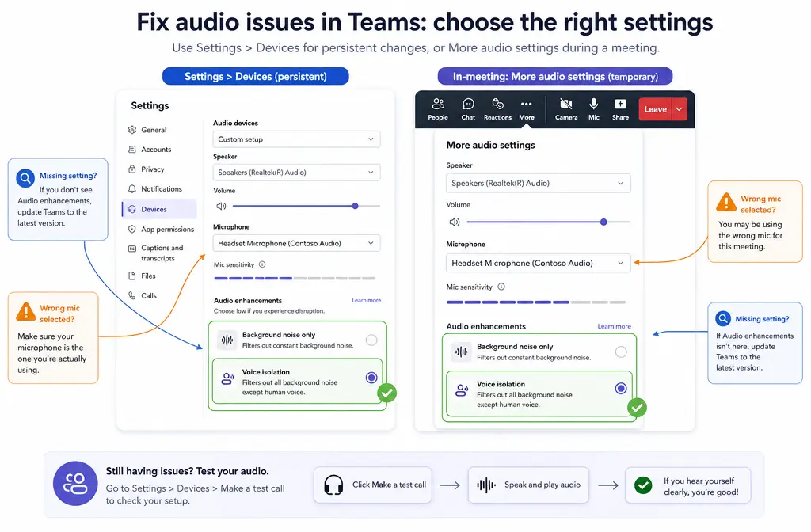Screen dimensions: 811x532
Task: Click Mic sensitivity info icon in meeting panel
Action: tap(501, 287)
